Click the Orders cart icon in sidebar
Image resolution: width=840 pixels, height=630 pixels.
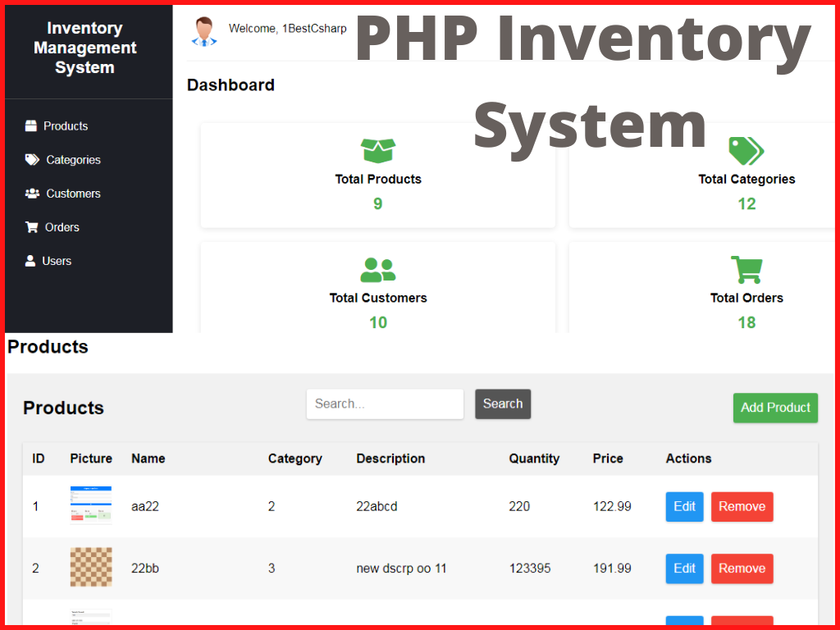[x=31, y=226]
